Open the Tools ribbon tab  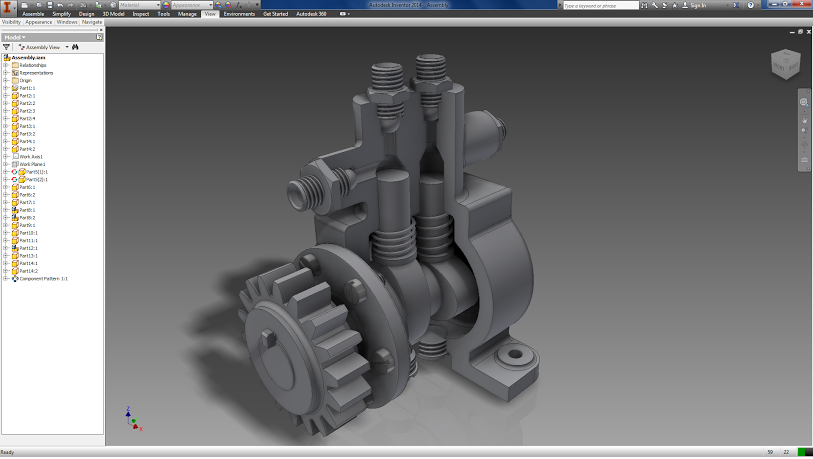pos(163,14)
